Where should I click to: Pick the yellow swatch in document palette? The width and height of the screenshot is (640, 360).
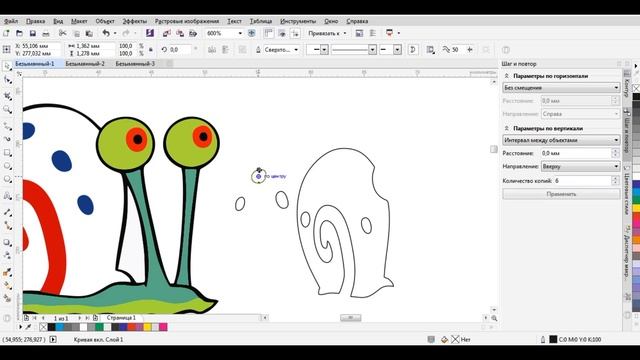pyautogui.click(x=147, y=327)
